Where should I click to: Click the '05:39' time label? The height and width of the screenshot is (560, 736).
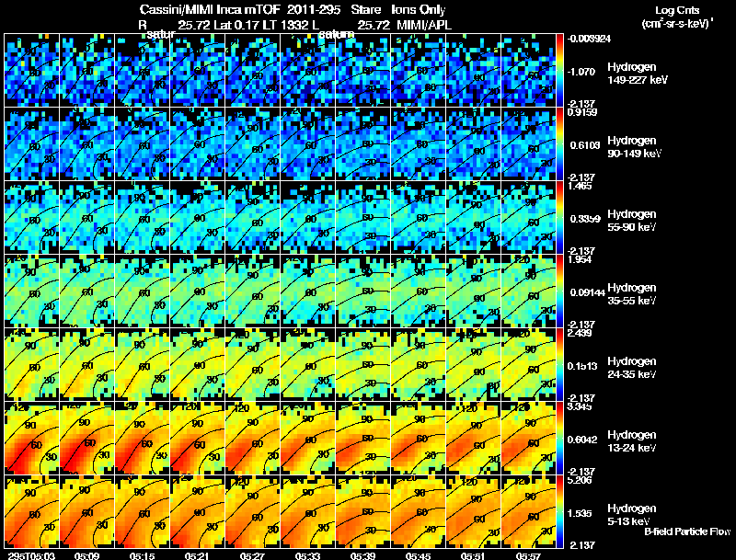tap(362, 555)
